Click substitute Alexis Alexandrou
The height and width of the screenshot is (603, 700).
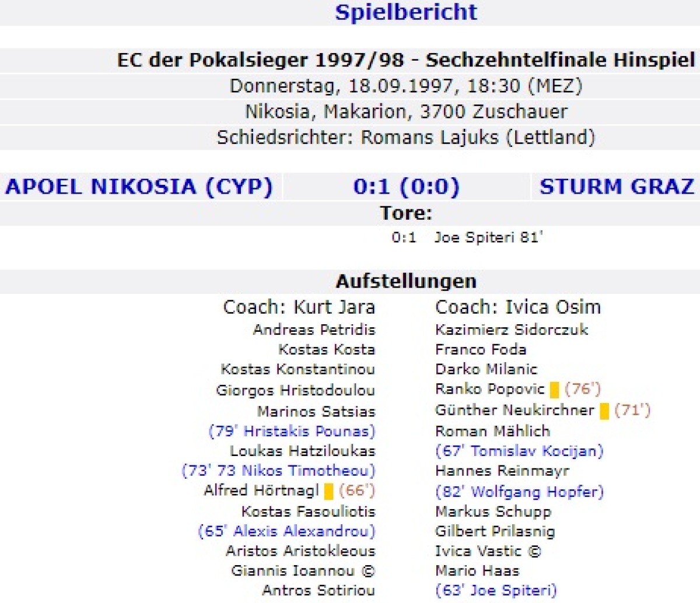coord(286,531)
